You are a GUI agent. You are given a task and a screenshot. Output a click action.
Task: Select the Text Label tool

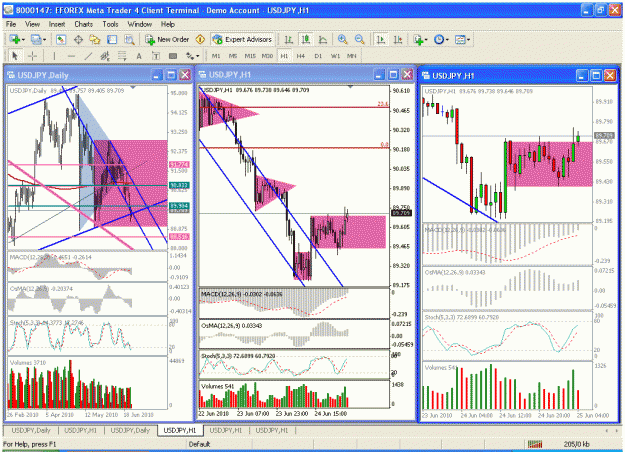pyautogui.click(x=156, y=56)
